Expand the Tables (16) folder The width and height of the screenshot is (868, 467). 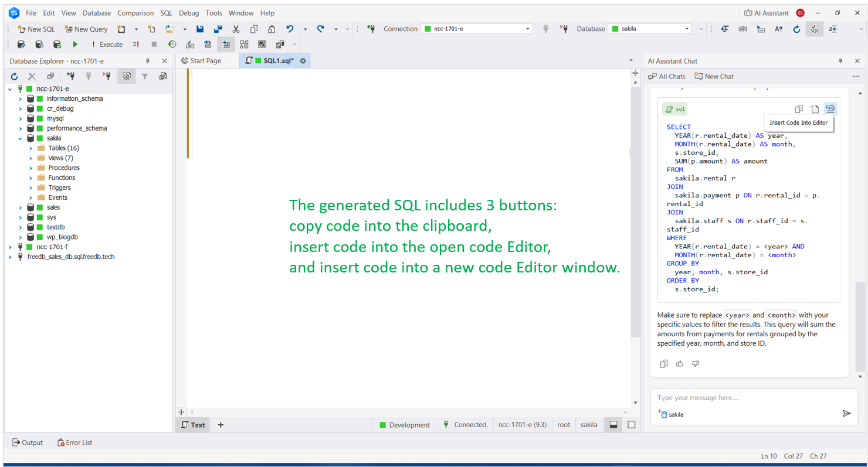tap(30, 148)
